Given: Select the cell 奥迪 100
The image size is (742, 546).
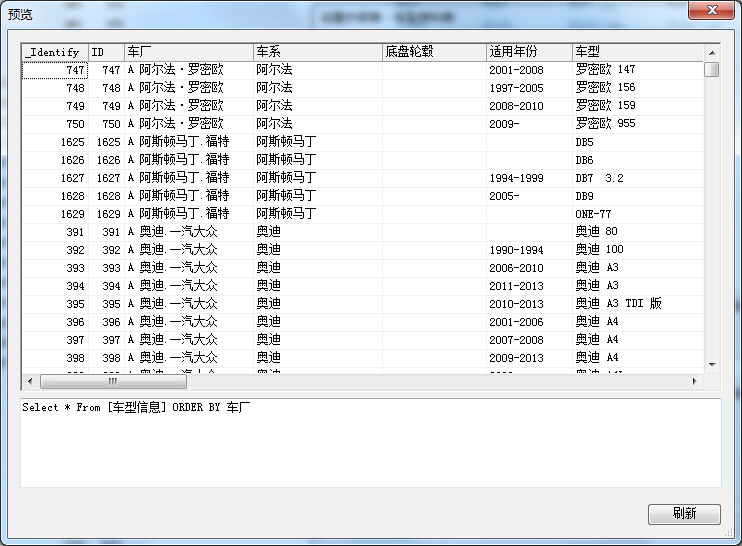Looking at the screenshot, I should 638,250.
